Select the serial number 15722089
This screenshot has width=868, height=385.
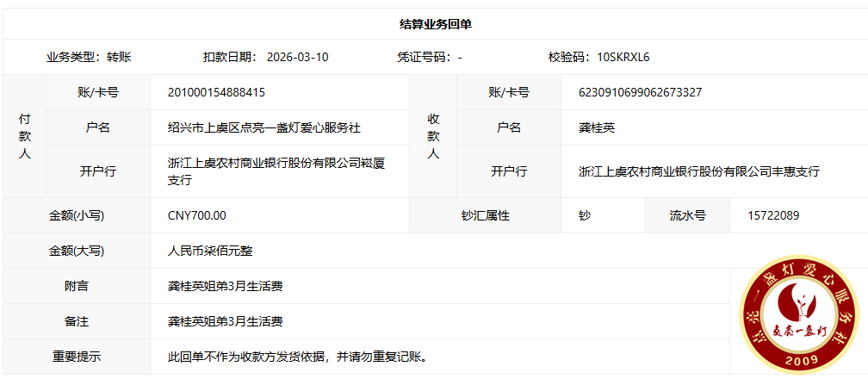764,215
